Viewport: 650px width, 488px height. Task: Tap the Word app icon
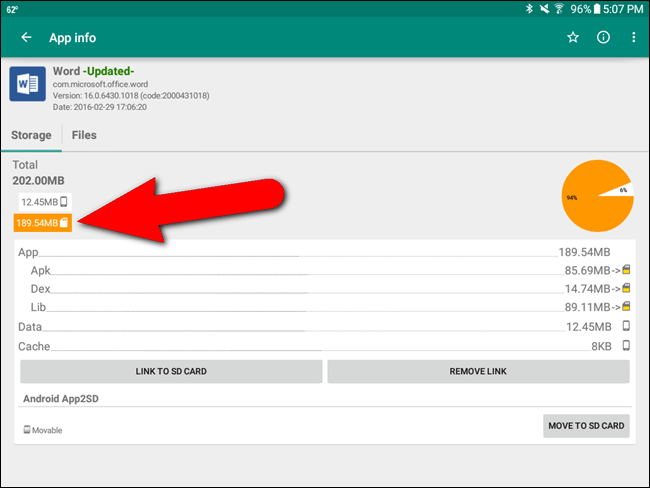(x=27, y=84)
